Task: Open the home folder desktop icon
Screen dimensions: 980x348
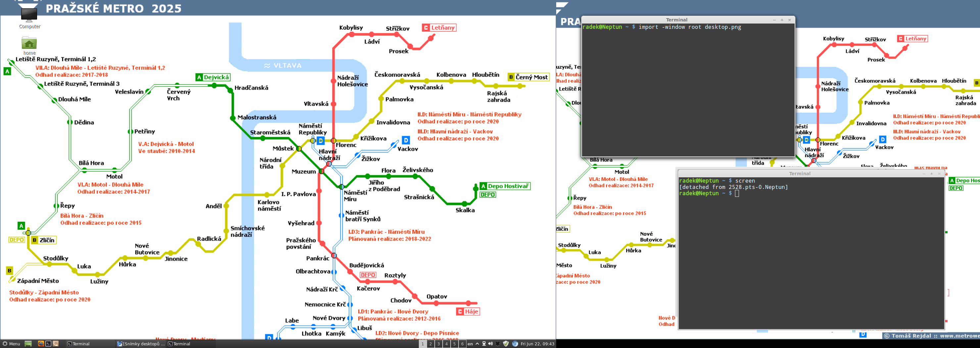Action: click(x=29, y=46)
